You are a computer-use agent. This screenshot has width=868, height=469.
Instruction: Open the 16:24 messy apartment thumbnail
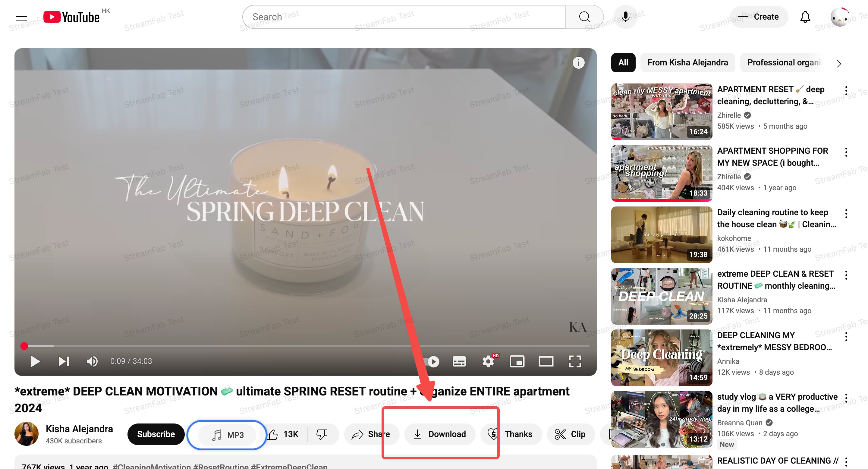tap(662, 112)
